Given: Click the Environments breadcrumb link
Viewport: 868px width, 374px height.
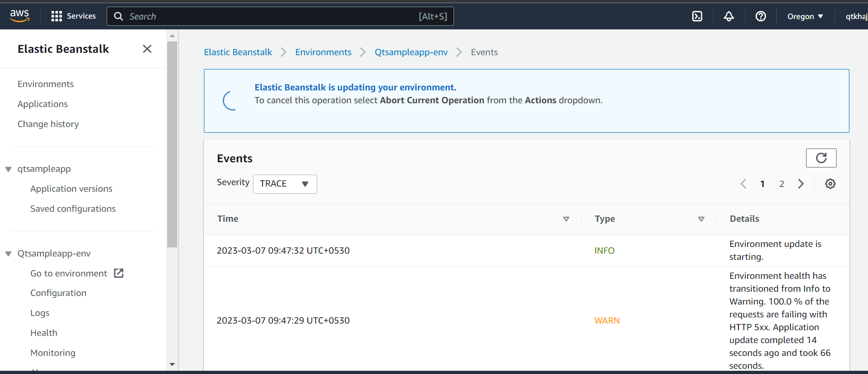Looking at the screenshot, I should tap(323, 52).
